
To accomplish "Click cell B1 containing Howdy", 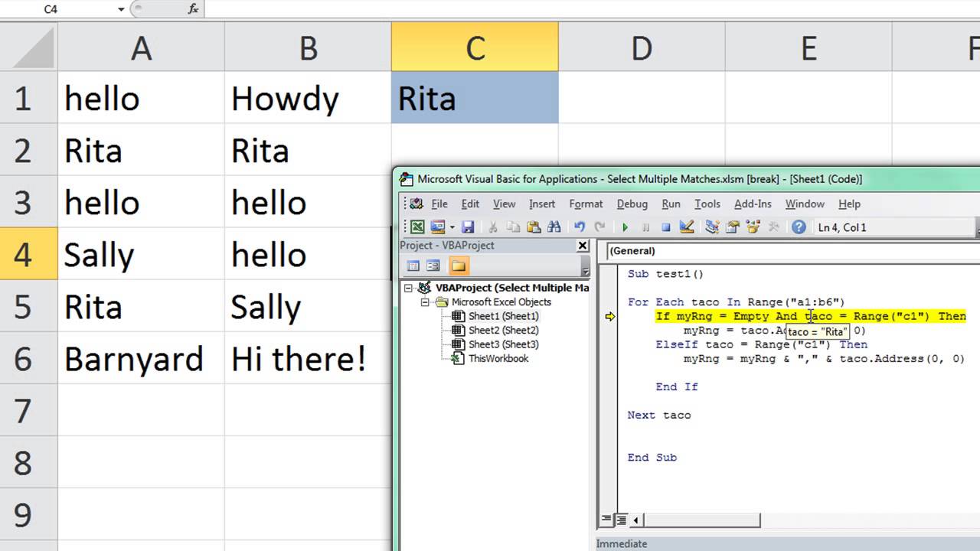I will coord(308,98).
